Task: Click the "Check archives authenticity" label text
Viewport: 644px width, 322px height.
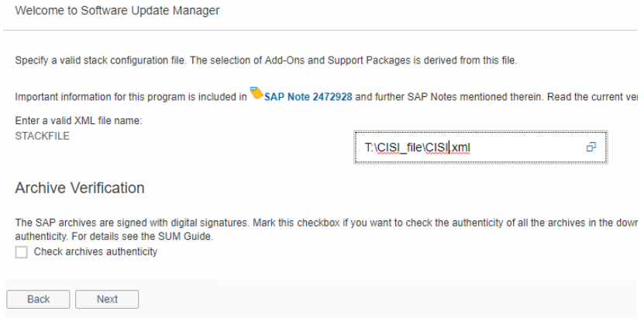Action: (x=95, y=252)
